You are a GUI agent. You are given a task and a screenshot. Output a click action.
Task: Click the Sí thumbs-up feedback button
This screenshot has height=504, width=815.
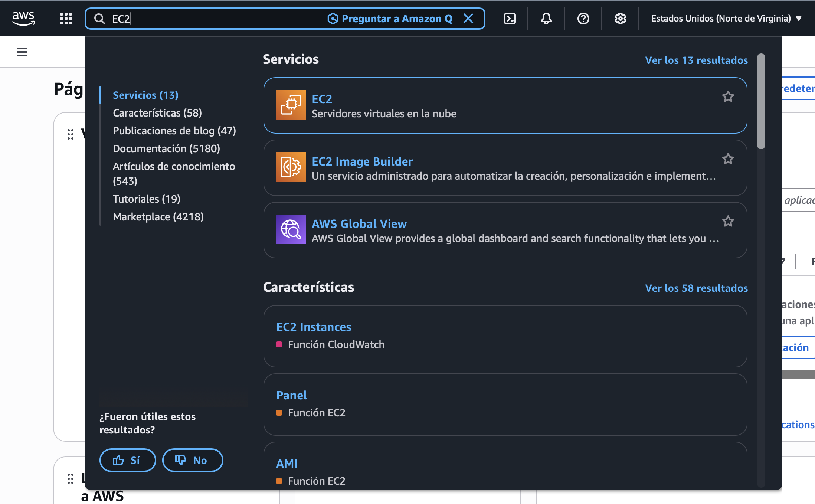[127, 460]
